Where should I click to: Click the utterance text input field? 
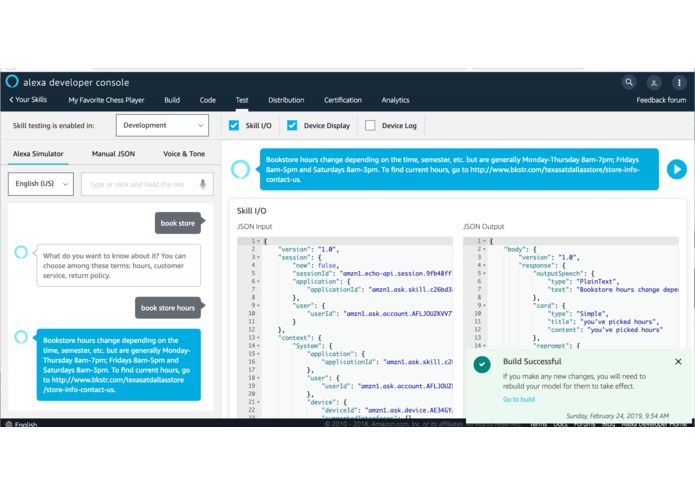point(147,184)
